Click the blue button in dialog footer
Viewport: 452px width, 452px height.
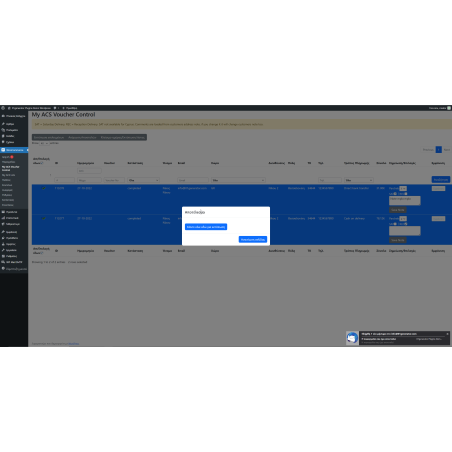tap(253, 239)
